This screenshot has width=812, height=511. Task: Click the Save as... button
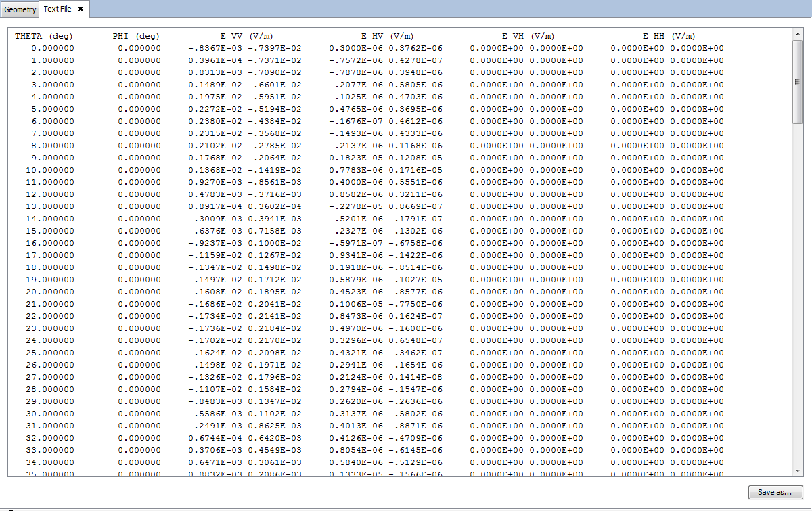(775, 492)
